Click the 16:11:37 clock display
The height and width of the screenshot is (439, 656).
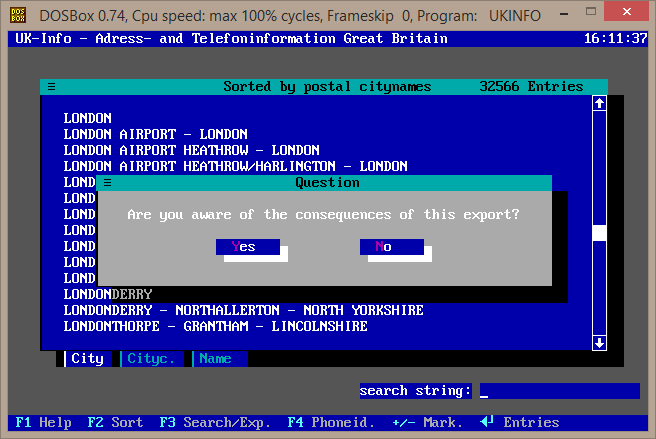[615, 39]
